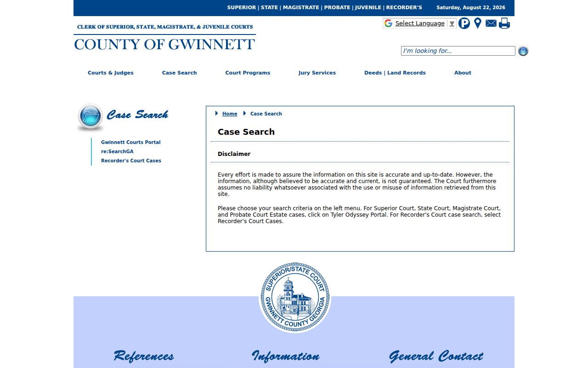The image size is (588, 368).
Task: Click the PROBATE link in top bar
Action: pos(337,7)
